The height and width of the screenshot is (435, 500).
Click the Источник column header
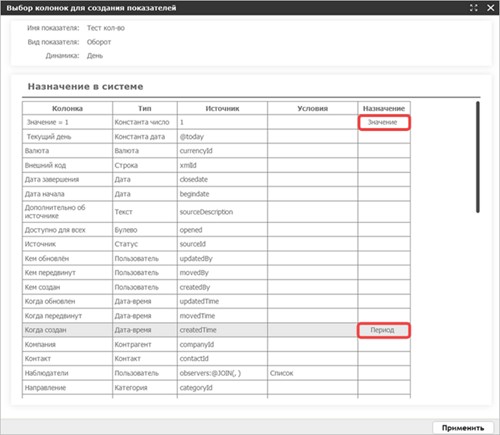tap(222, 108)
